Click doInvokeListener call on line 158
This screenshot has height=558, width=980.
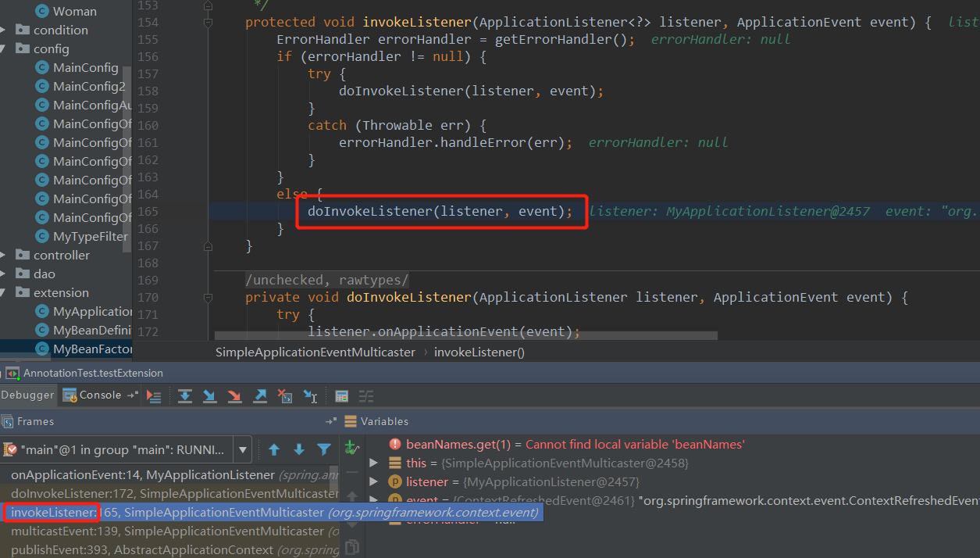click(471, 91)
